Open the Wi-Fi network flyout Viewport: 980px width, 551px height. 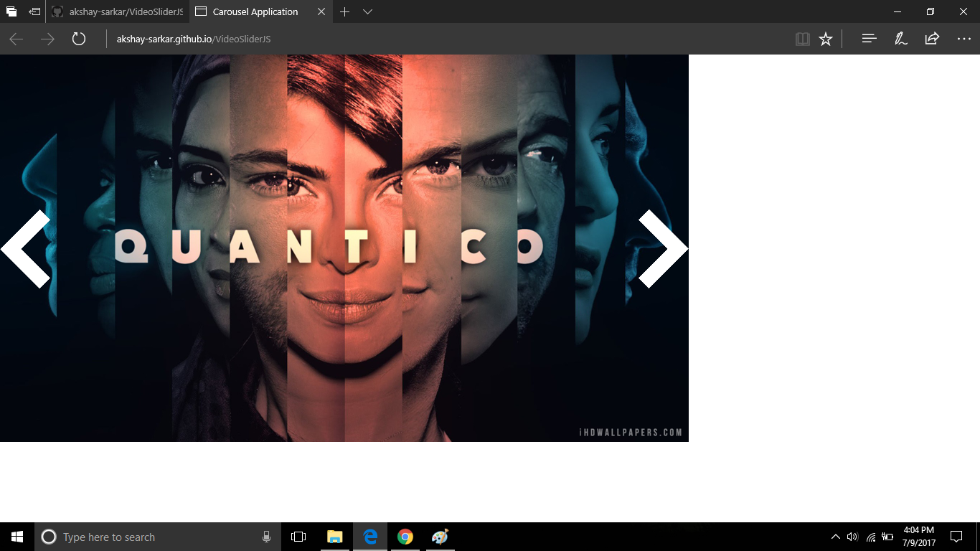[x=870, y=537]
